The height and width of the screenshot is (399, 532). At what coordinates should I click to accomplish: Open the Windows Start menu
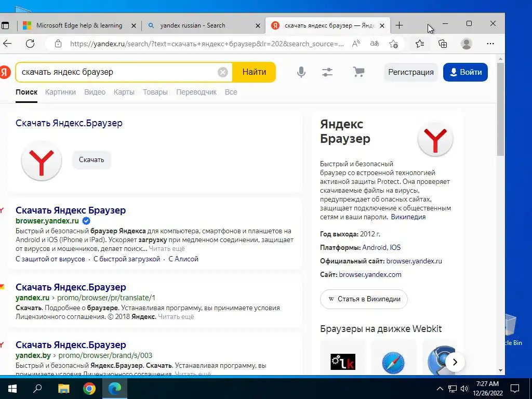pos(12,389)
